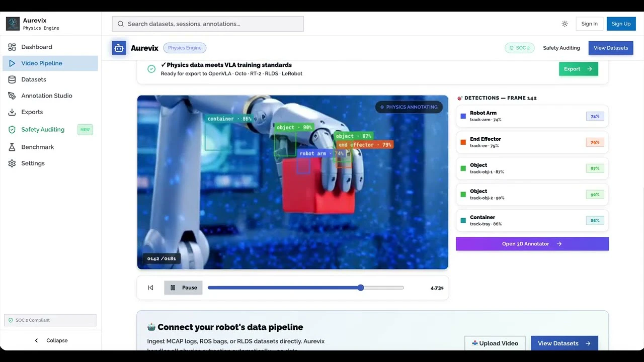Select the End Effector detection row
This screenshot has height=362, width=644.
532,142
